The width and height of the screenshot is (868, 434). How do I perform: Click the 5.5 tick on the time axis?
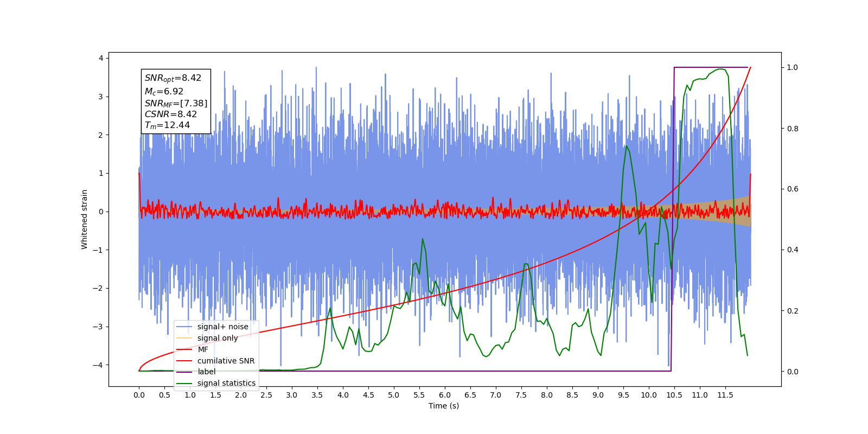coord(419,395)
